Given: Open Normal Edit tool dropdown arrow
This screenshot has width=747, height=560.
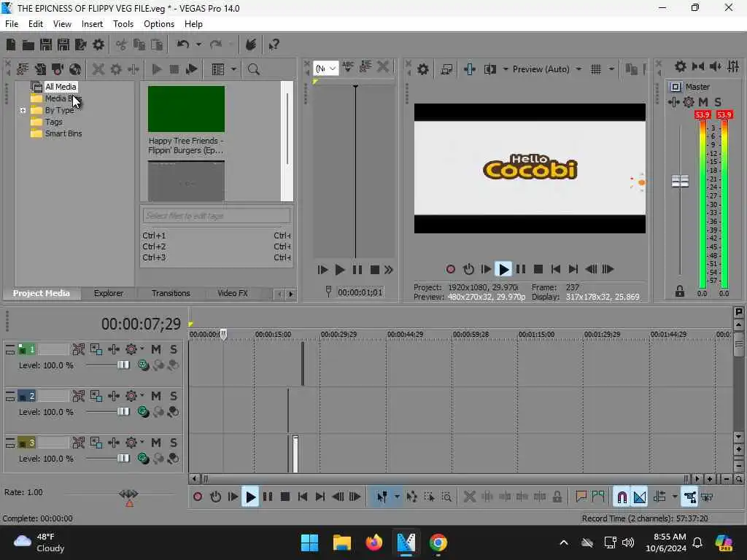Looking at the screenshot, I should click(x=397, y=497).
